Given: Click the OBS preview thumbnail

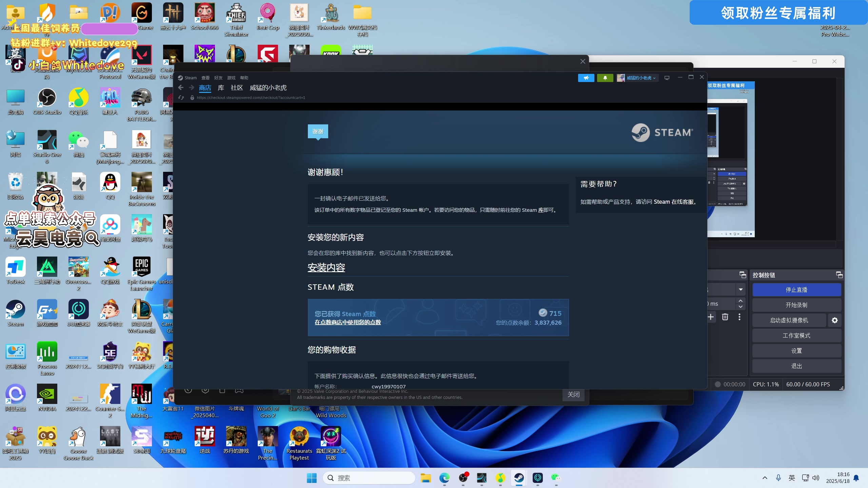Looking at the screenshot, I should point(731,159).
